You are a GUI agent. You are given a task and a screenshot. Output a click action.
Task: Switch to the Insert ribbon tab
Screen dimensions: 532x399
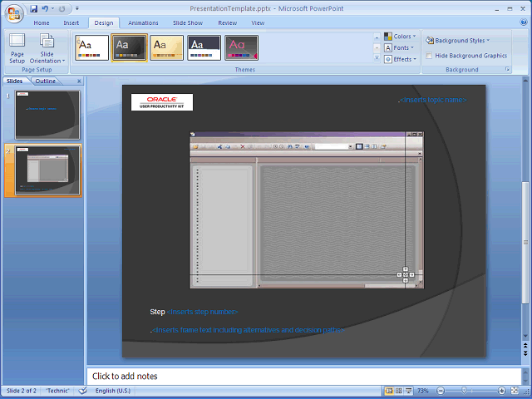pyautogui.click(x=71, y=22)
